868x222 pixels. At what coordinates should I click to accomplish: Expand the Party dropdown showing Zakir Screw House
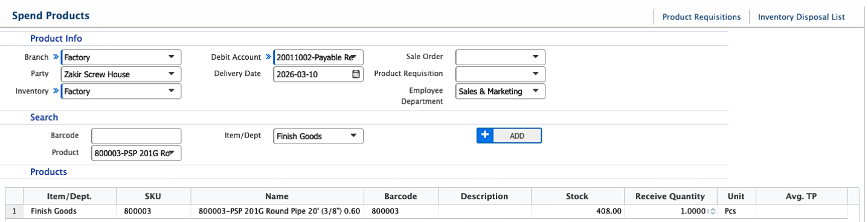[121, 74]
